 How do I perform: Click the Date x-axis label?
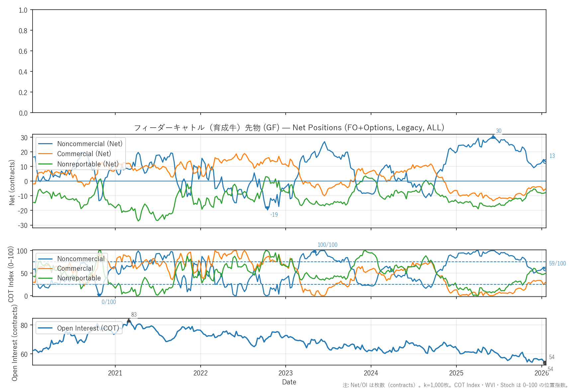pos(289,382)
